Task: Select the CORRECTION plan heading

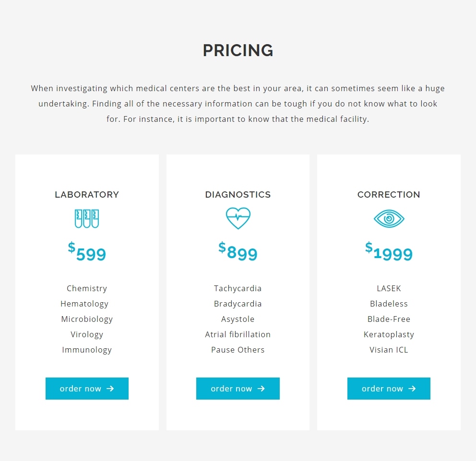Action: 389,195
